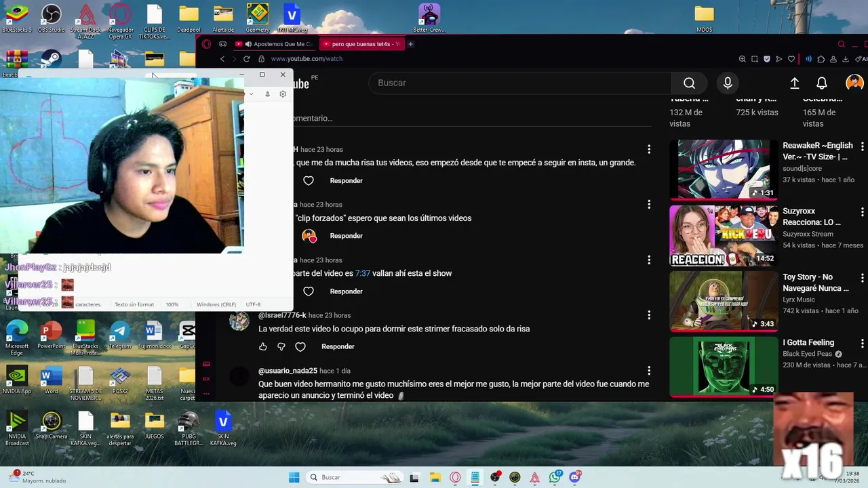The width and height of the screenshot is (868, 488).
Task: Heart the @Israel7776-k comment
Action: [x=300, y=346]
